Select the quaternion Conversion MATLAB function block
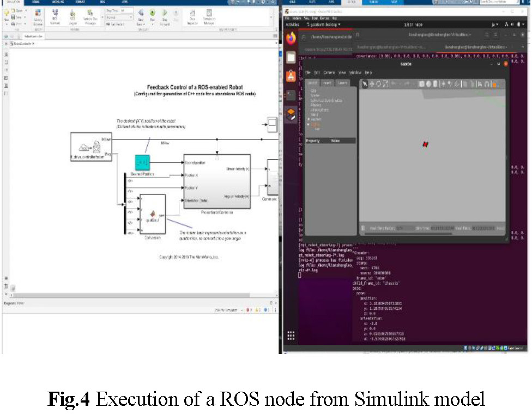Image resolution: width=532 pixels, height=414 pixels. coord(153,214)
